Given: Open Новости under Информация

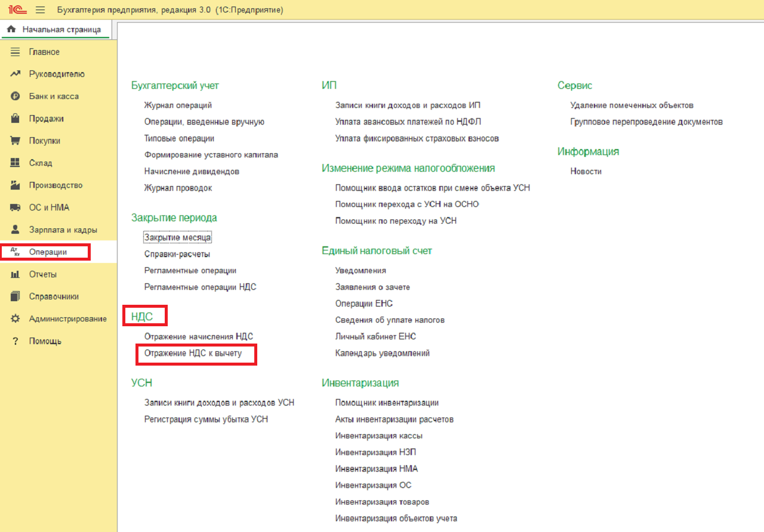Looking at the screenshot, I should point(586,171).
